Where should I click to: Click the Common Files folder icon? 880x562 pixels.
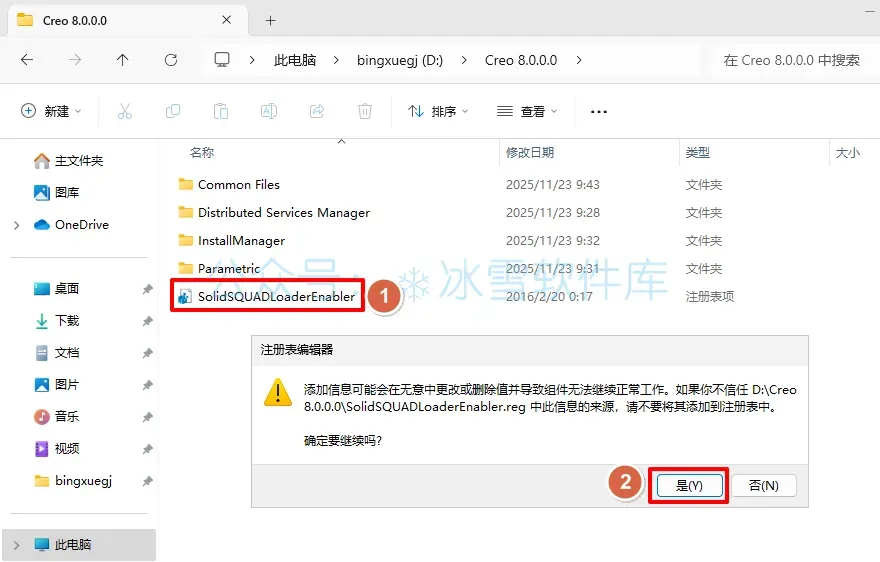tap(186, 184)
